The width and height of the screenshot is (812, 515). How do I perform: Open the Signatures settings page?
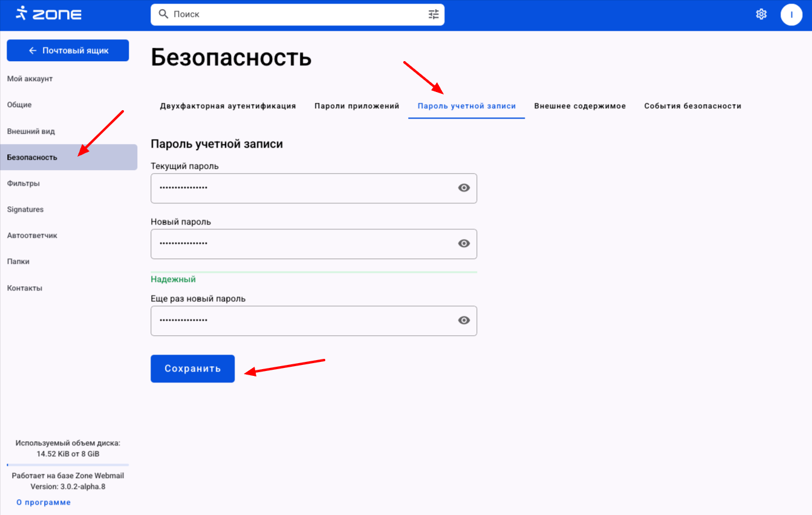[25, 209]
